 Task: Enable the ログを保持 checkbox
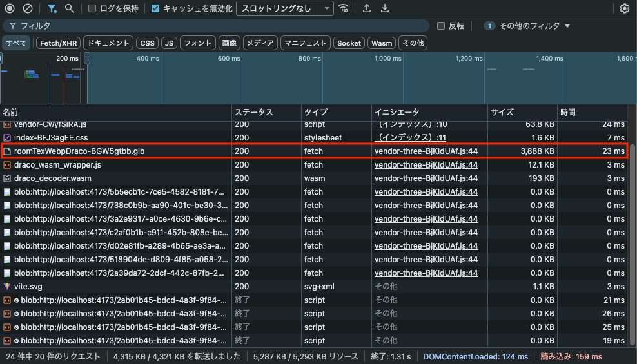(x=92, y=8)
